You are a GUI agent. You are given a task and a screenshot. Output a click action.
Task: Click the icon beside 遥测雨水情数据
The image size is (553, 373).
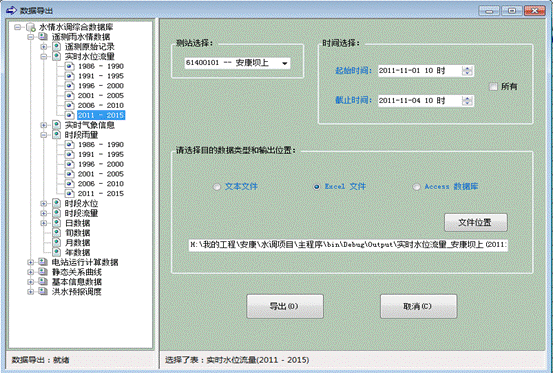point(43,37)
